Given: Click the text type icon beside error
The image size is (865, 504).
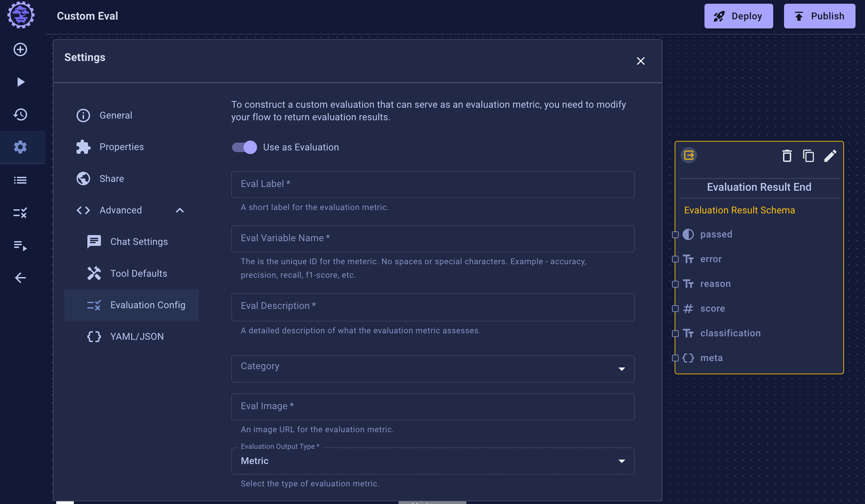Looking at the screenshot, I should 688,259.
